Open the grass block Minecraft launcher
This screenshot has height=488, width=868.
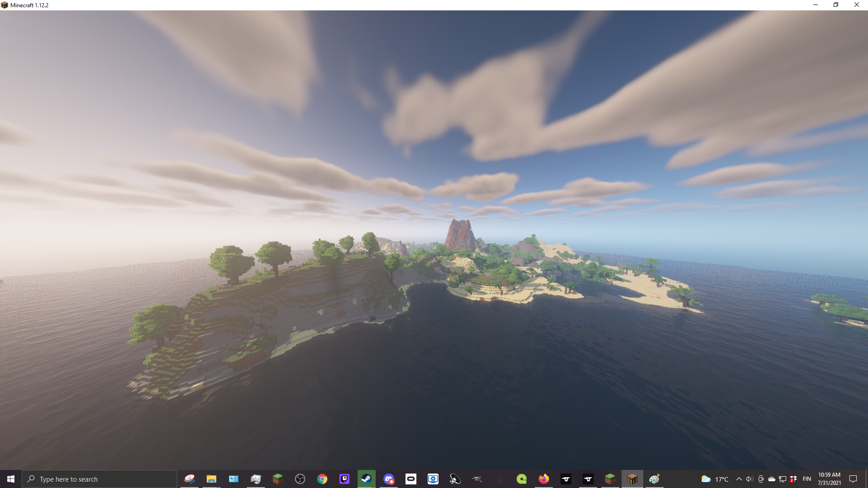[x=610, y=479]
